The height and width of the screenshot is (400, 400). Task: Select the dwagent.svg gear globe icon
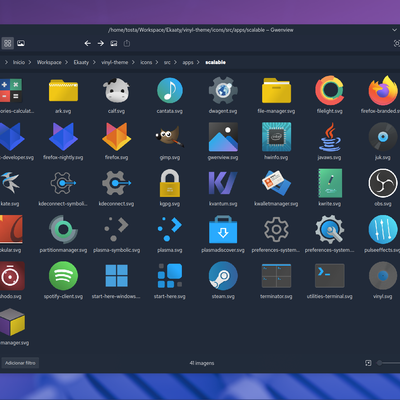(223, 90)
